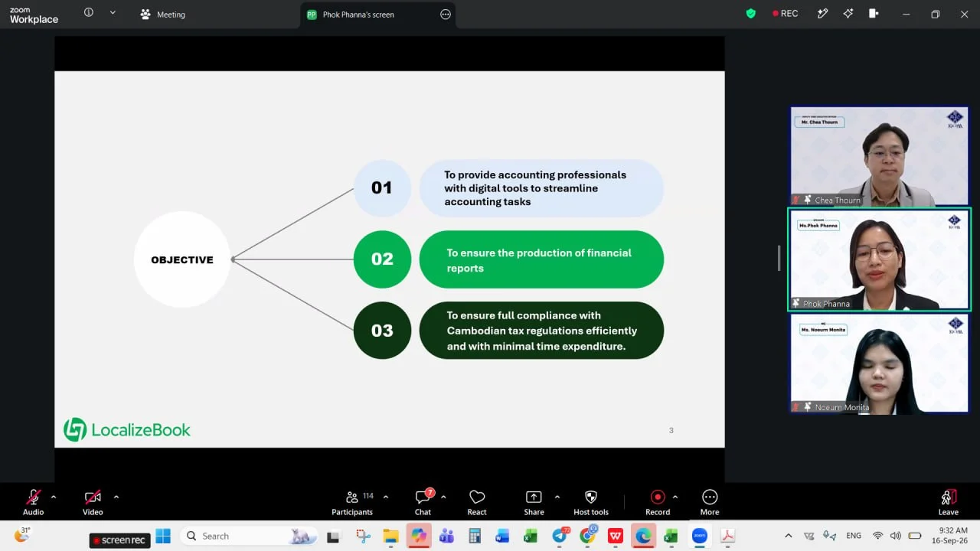The height and width of the screenshot is (551, 980).
Task: Open Host tools shield icon
Action: click(x=590, y=497)
